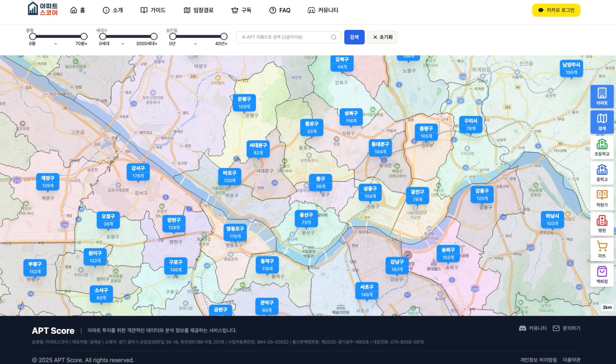Click the 학원가 academy district icon
The image size is (616, 364).
(601, 198)
